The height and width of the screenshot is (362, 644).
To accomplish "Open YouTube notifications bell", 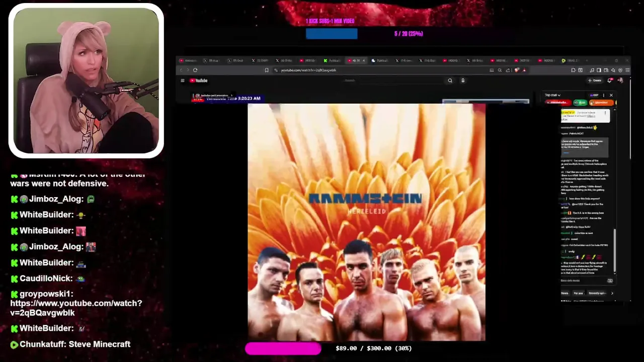I will [610, 80].
